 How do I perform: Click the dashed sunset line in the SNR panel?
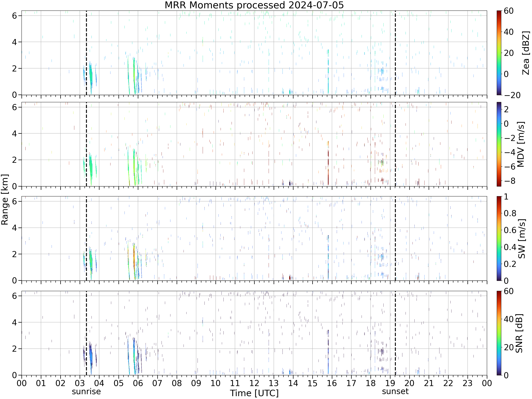pyautogui.click(x=395, y=333)
